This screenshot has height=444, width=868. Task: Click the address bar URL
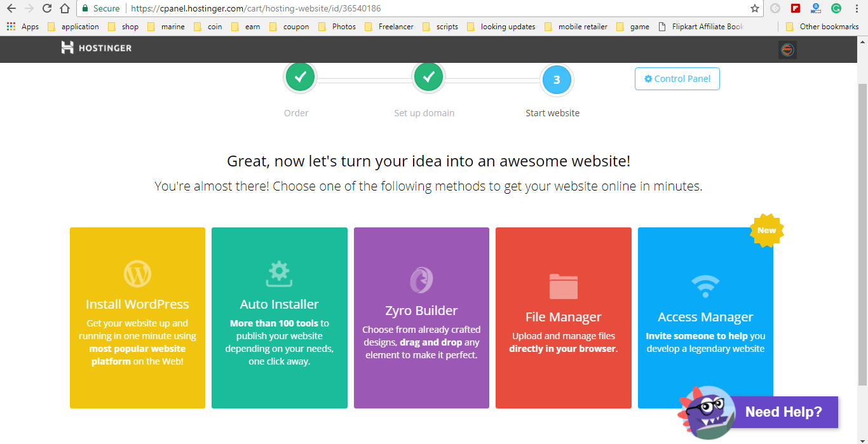(256, 8)
